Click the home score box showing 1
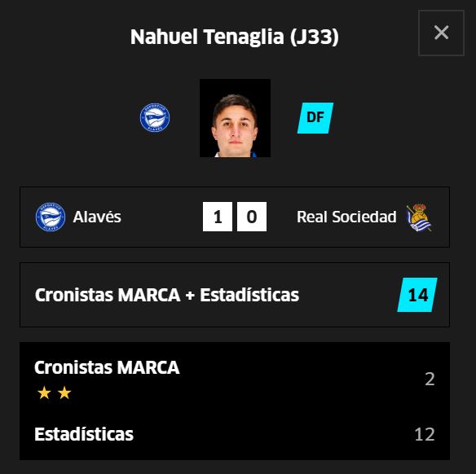476x474 pixels. tap(218, 217)
